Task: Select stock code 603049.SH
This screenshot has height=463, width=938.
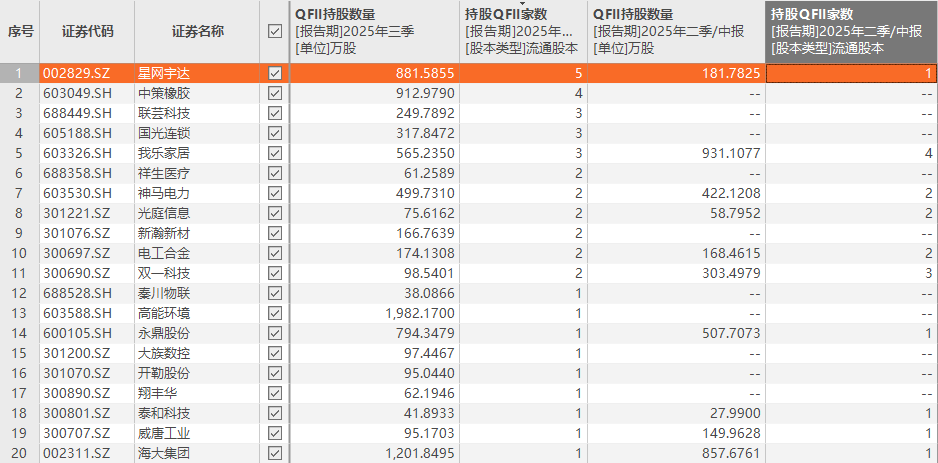Action: 77,93
